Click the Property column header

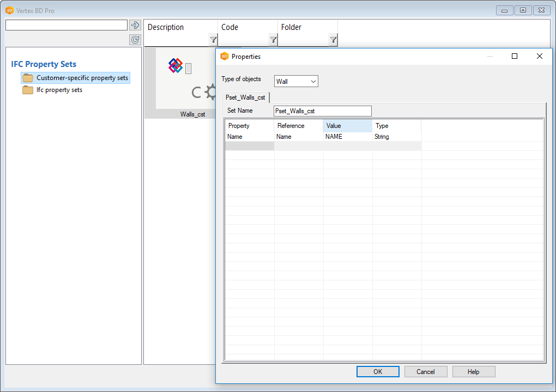point(249,126)
